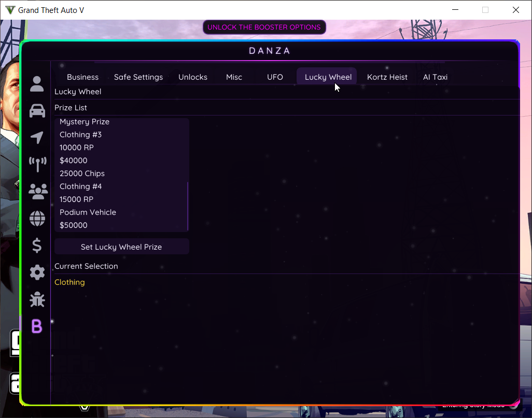
Task: Switch to the Business tab
Action: coord(83,77)
